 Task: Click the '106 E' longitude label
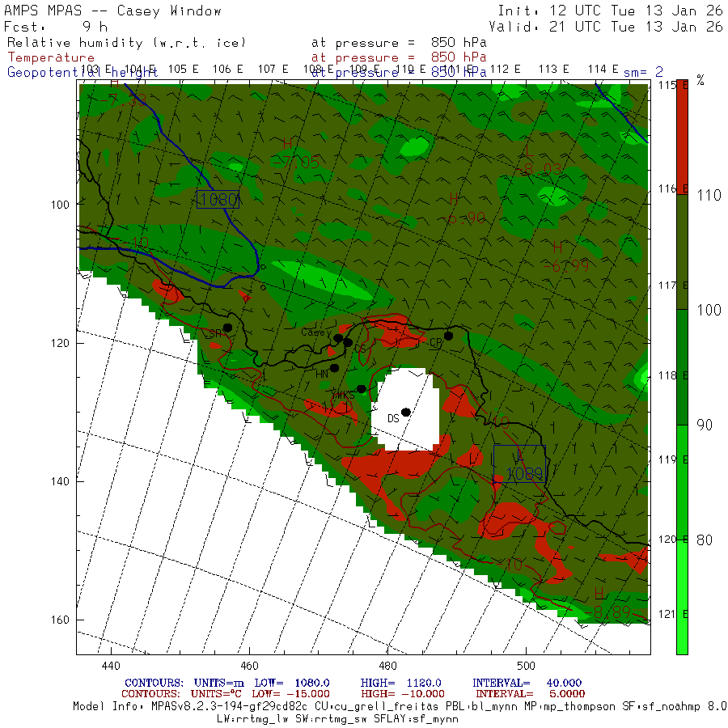[227, 69]
